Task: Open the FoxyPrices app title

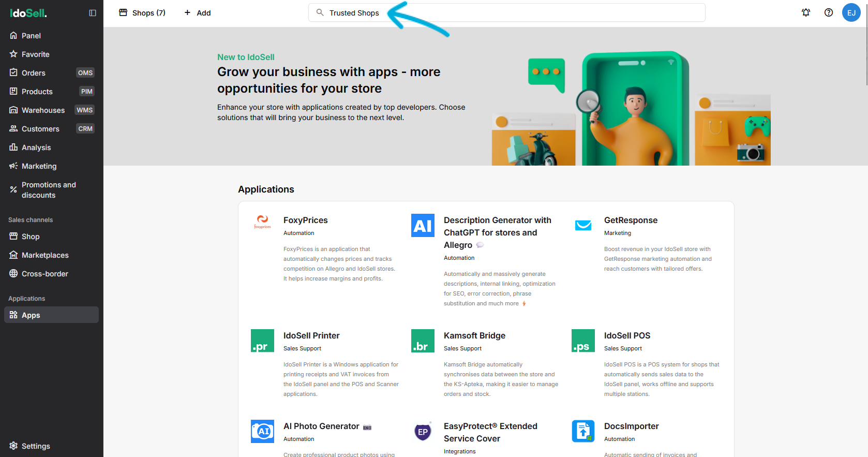Action: pos(306,220)
